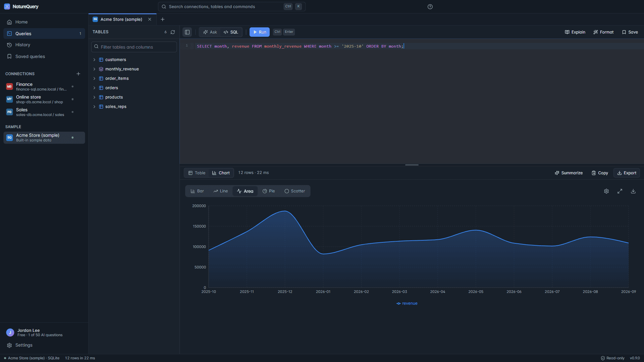Expand the customers table
Image resolution: width=644 pixels, height=362 pixels.
pyautogui.click(x=94, y=60)
